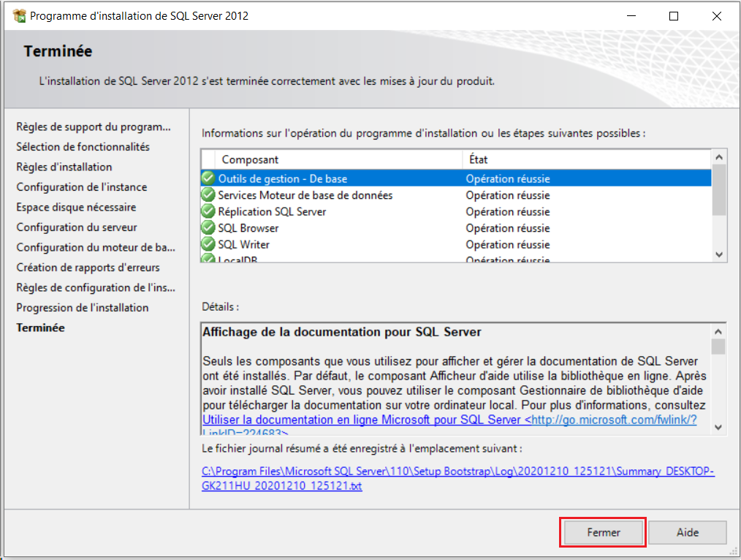Maximize the SQL Server setup window
741x560 pixels.
click(x=674, y=15)
